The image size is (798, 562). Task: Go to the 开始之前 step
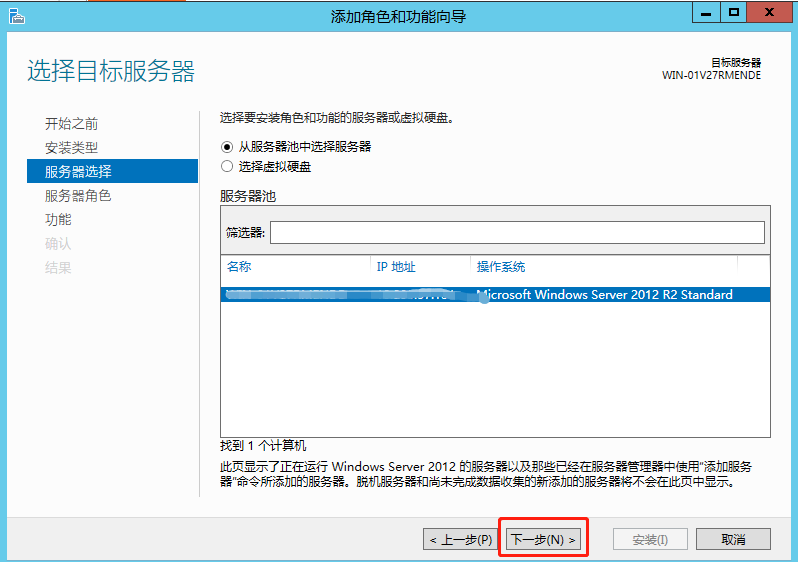[71, 124]
